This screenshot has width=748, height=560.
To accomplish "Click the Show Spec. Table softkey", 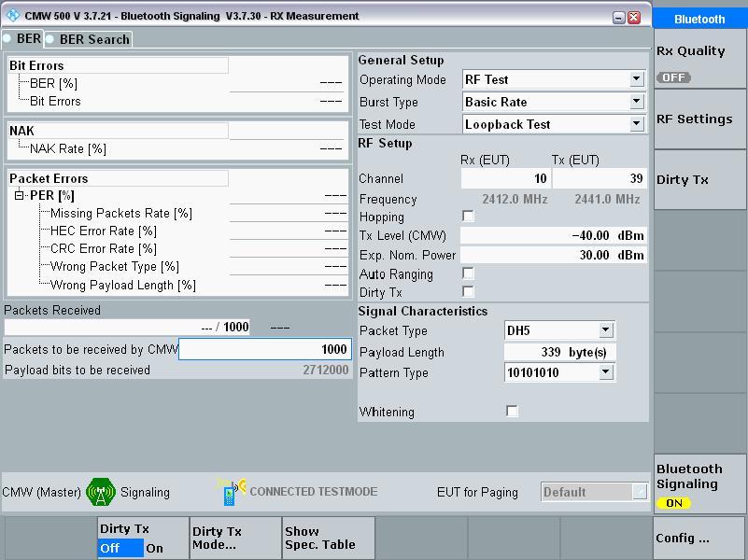I will pyautogui.click(x=328, y=539).
